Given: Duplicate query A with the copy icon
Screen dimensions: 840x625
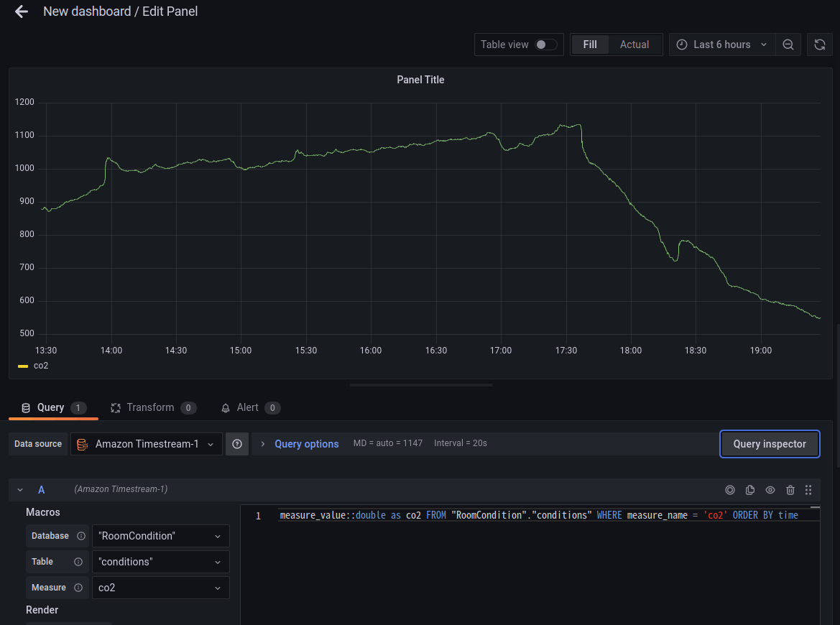Looking at the screenshot, I should pos(750,489).
